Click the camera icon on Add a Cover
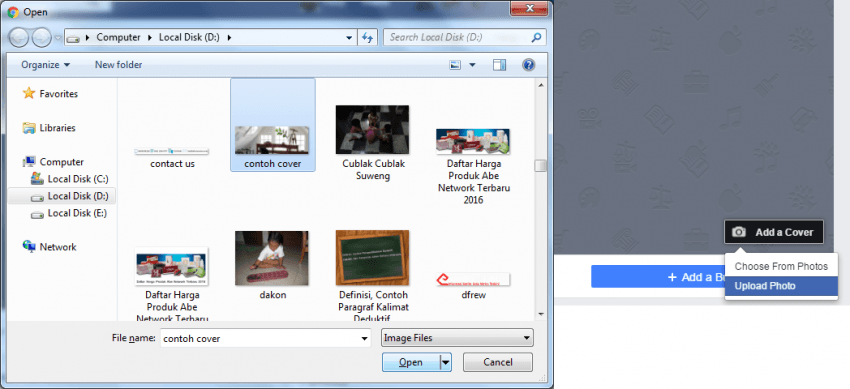Screen dimensions: 850x389 (739, 232)
